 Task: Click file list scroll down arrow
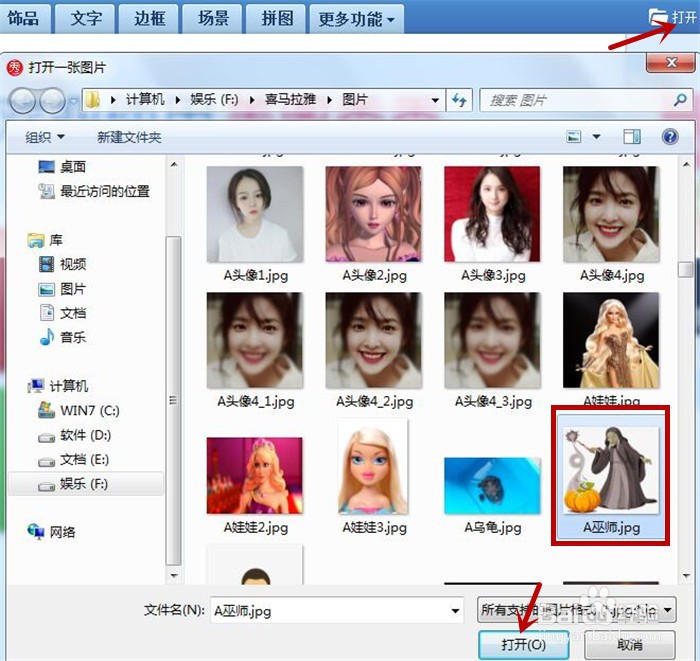coord(686,576)
